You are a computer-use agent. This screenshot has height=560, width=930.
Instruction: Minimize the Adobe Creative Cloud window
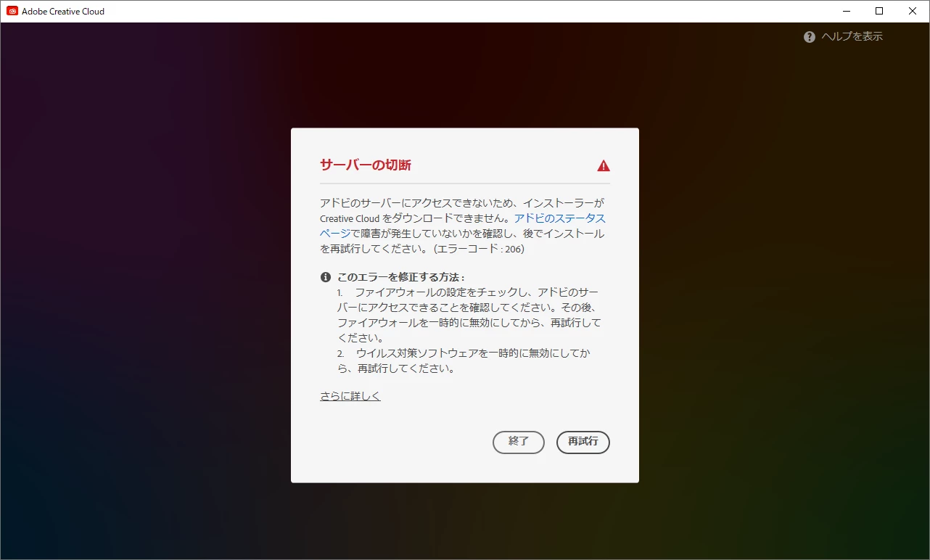[x=846, y=11]
